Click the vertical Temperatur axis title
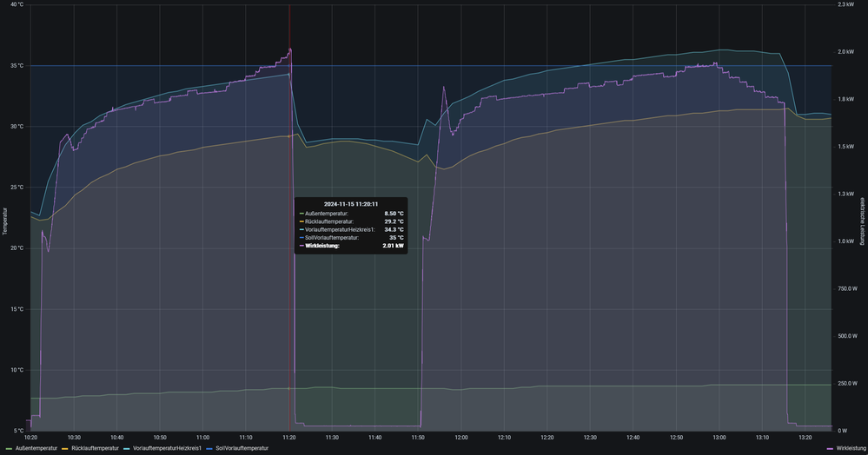The width and height of the screenshot is (868, 455). click(4, 221)
